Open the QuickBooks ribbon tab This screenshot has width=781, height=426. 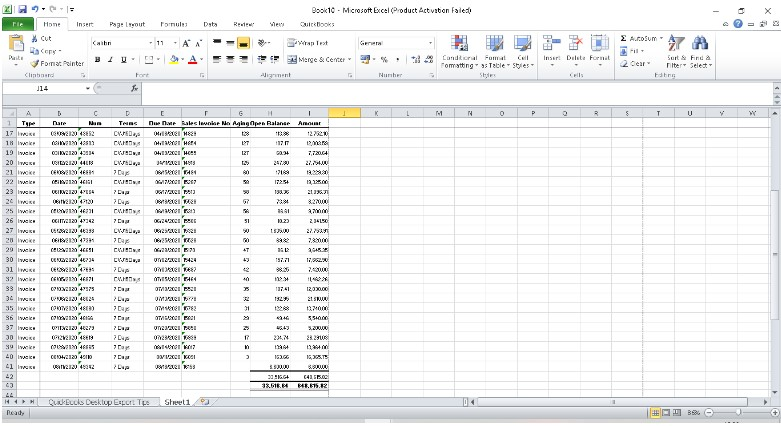pos(317,24)
